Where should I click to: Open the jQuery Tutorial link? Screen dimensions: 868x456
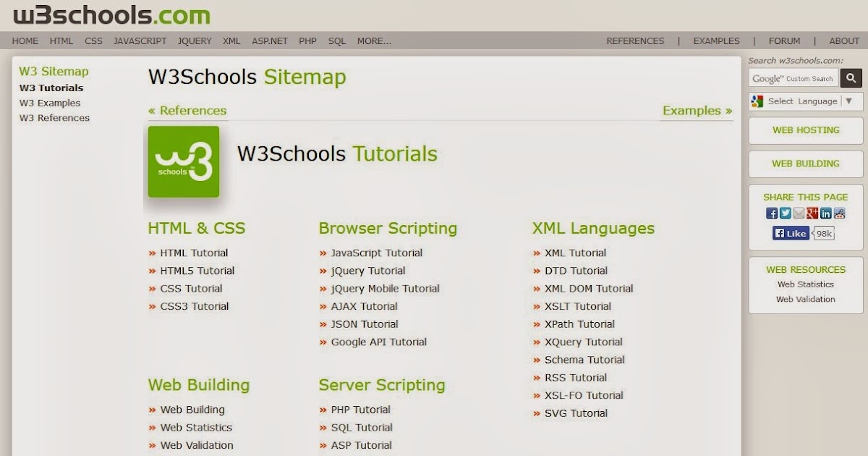click(368, 271)
